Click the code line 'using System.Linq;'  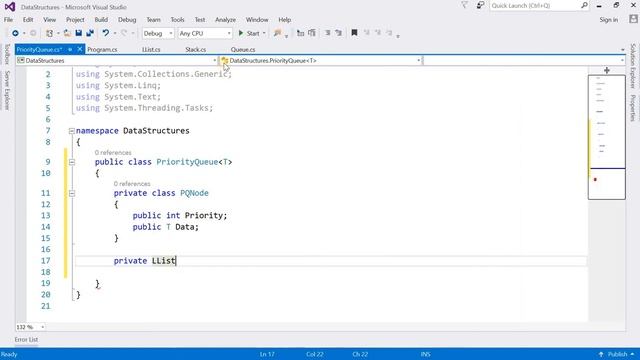point(118,86)
